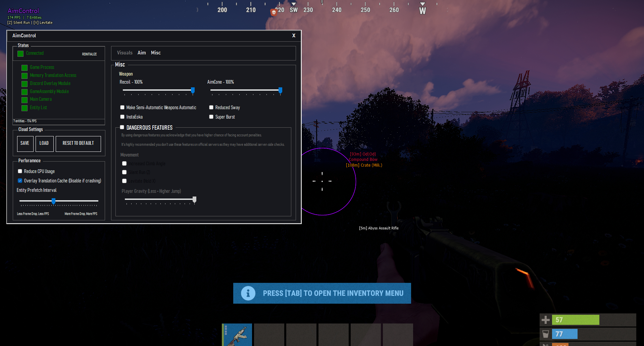Screen dimensions: 644x346
Task: Toggle the Levitate (Hold X) checkbox
Action: [x=124, y=181]
